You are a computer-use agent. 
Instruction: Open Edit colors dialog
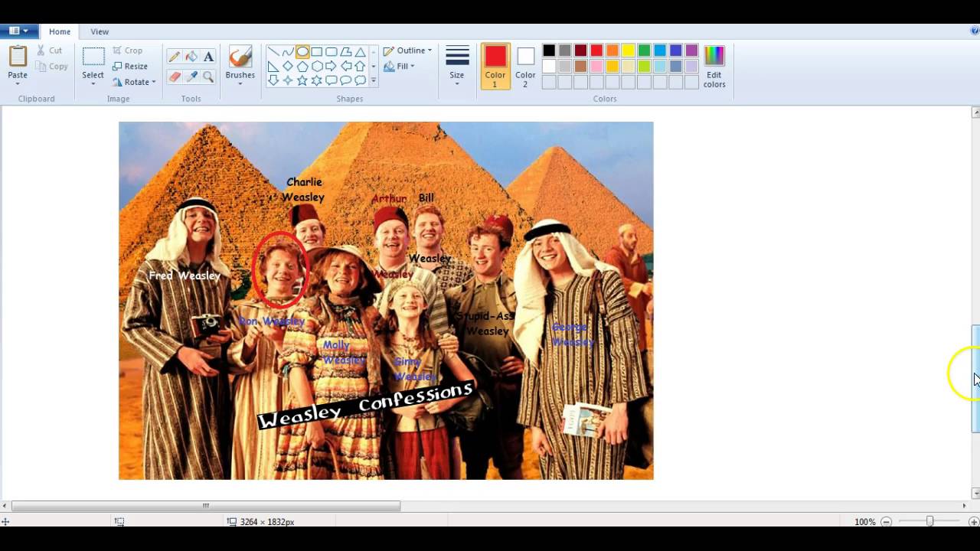[714, 66]
